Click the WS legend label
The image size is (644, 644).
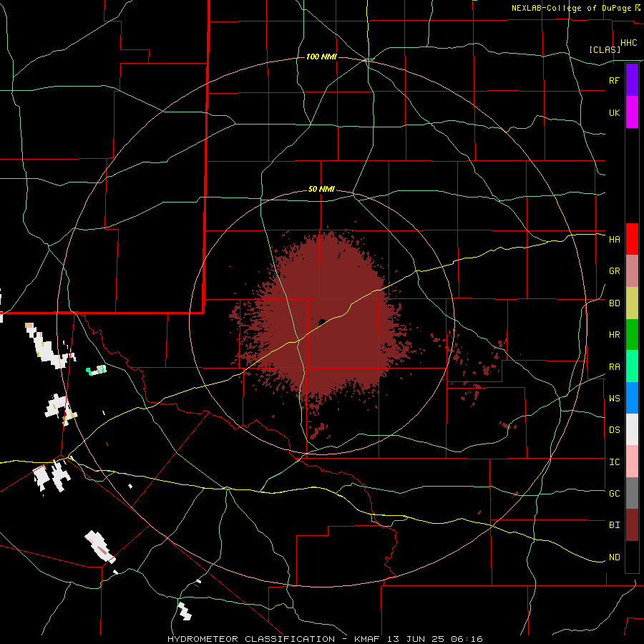pos(614,398)
